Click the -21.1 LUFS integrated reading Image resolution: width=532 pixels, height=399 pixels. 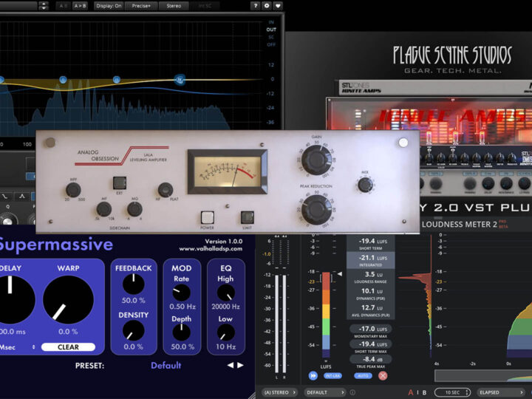pos(370,260)
